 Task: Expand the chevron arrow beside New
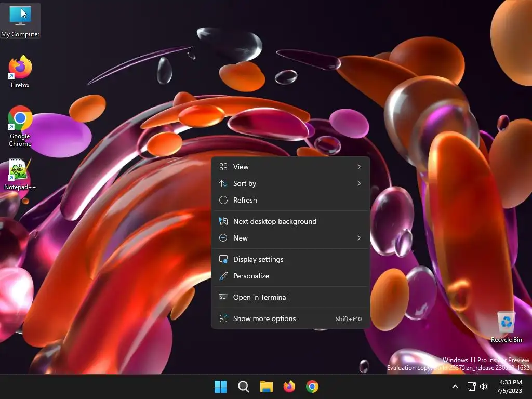tap(359, 238)
